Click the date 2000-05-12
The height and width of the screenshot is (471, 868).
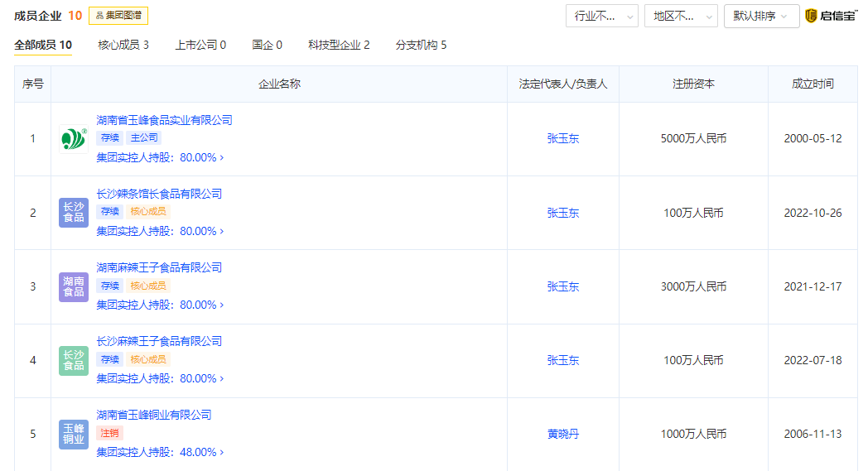point(813,139)
